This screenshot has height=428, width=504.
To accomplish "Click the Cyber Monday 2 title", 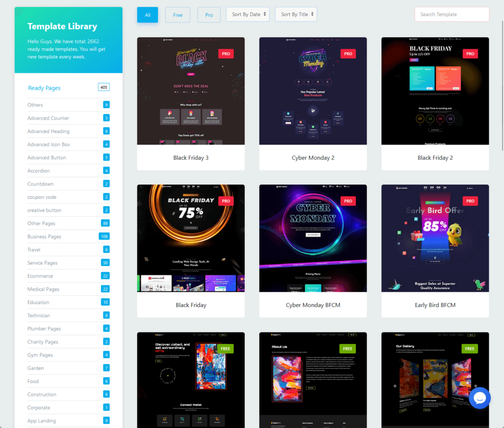I will (313, 158).
